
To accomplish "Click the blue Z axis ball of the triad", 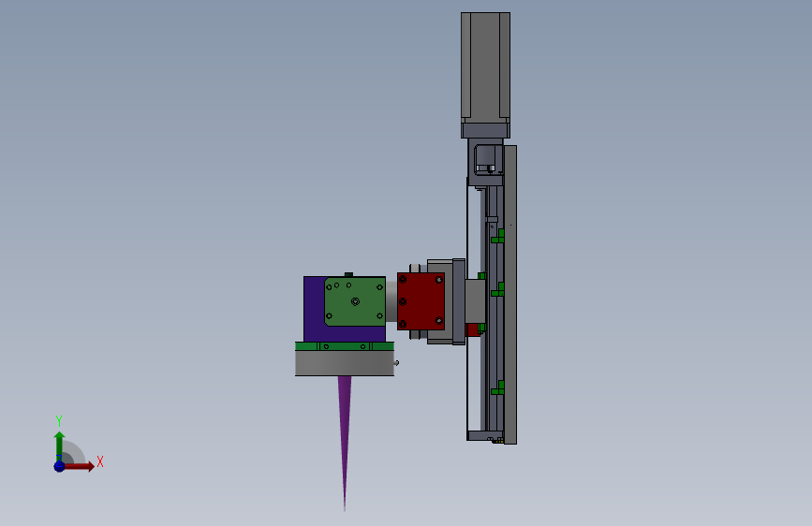I will tap(60, 466).
